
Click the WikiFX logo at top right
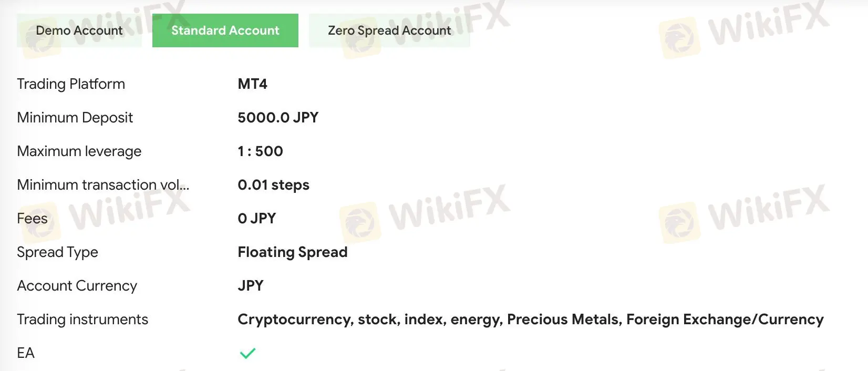pos(745,30)
